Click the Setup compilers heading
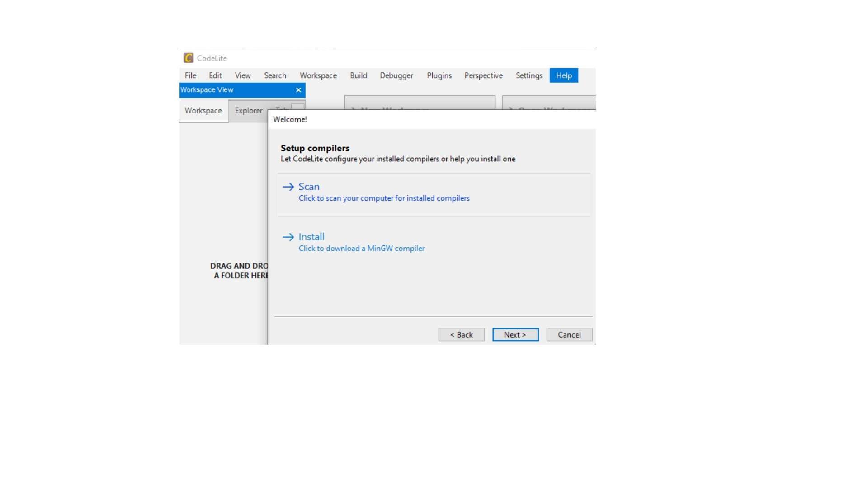The width and height of the screenshot is (868, 488). click(315, 148)
